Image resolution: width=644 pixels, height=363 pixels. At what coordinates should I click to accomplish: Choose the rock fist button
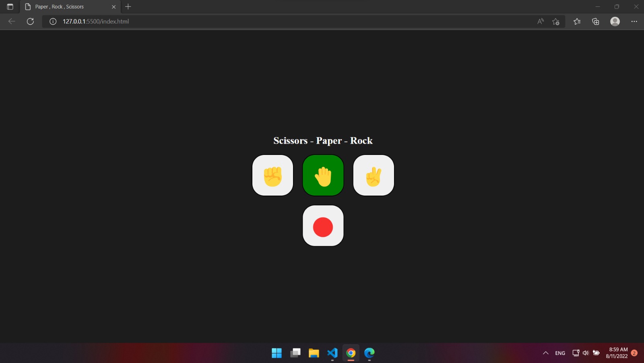click(x=272, y=175)
